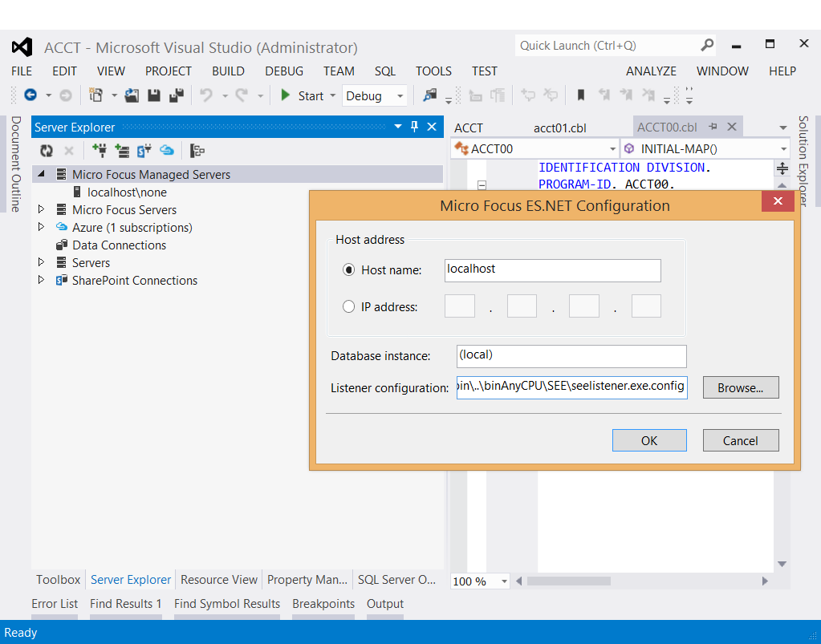Image resolution: width=821 pixels, height=644 pixels.
Task: Click the Connect to Microsoft Azure cloud icon
Action: click(x=167, y=150)
